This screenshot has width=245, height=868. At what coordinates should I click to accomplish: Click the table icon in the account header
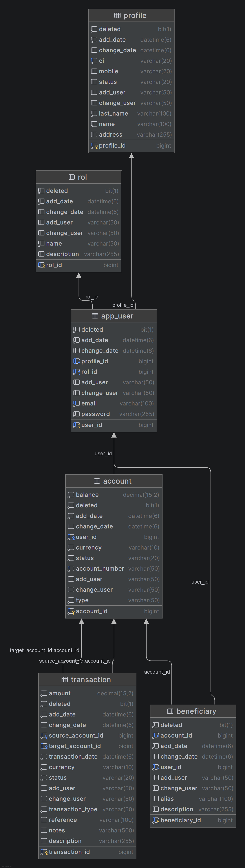[97, 481]
